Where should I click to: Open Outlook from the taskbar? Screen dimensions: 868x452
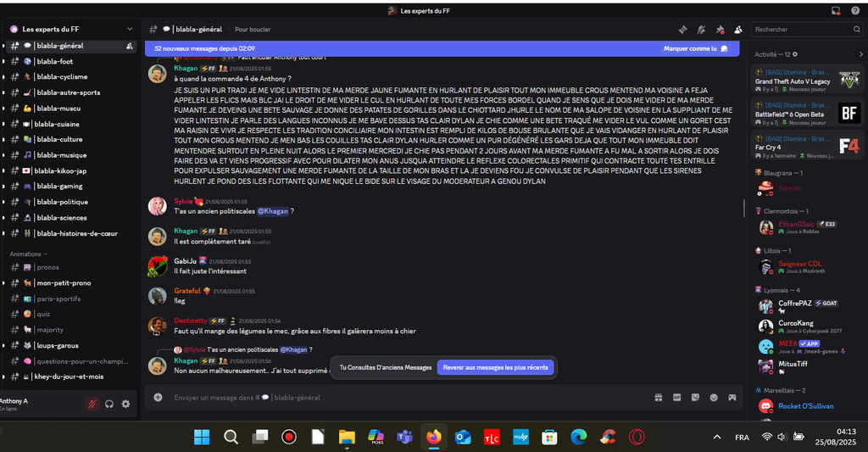pyautogui.click(x=463, y=437)
